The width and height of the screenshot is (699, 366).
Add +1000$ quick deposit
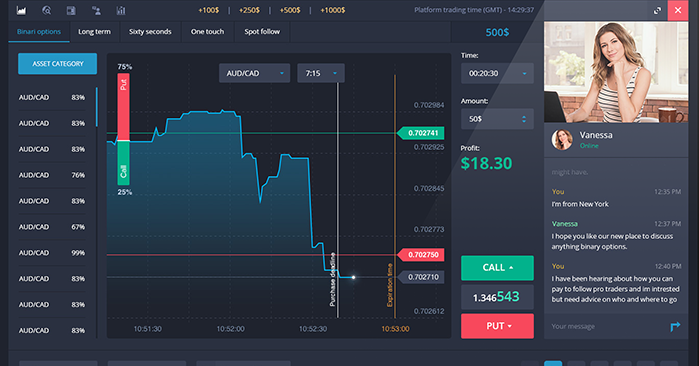pos(333,10)
